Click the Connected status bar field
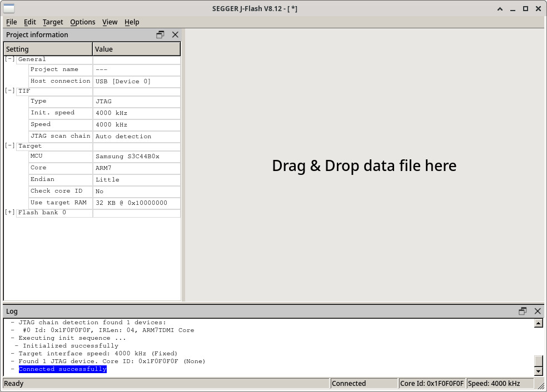Image resolution: width=547 pixels, height=392 pixels. (x=364, y=384)
